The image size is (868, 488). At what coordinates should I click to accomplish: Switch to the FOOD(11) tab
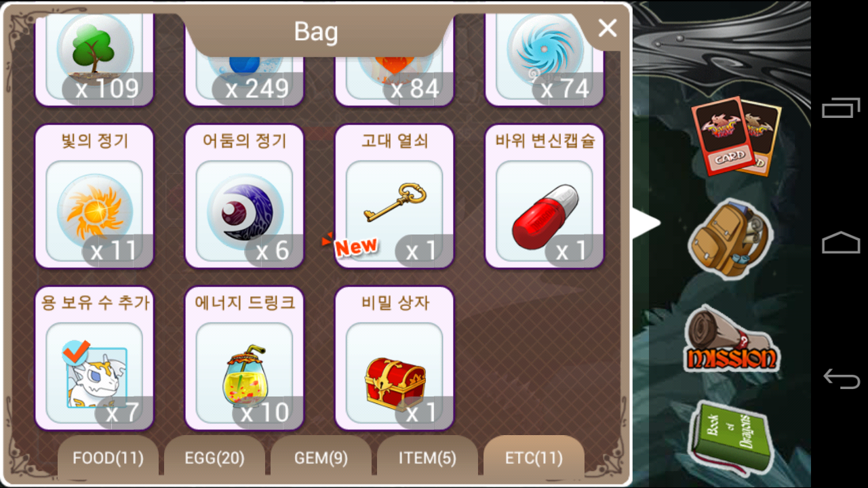pyautogui.click(x=108, y=457)
